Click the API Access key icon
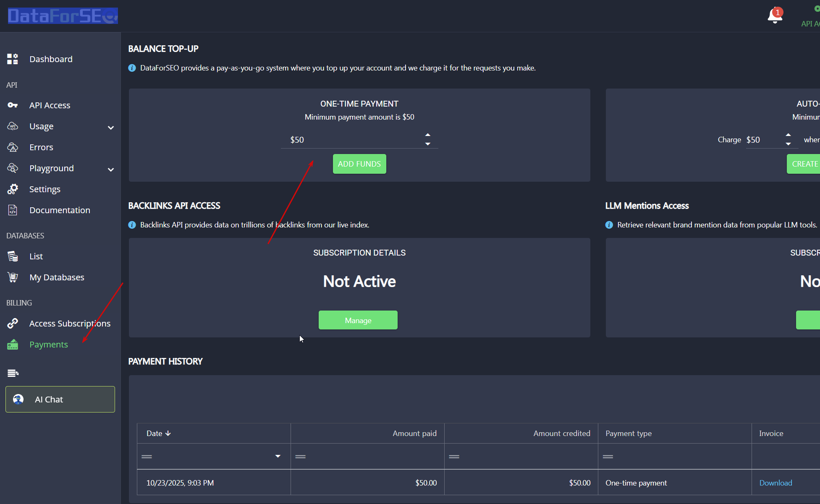Image resolution: width=820 pixels, height=504 pixels. 13,105
